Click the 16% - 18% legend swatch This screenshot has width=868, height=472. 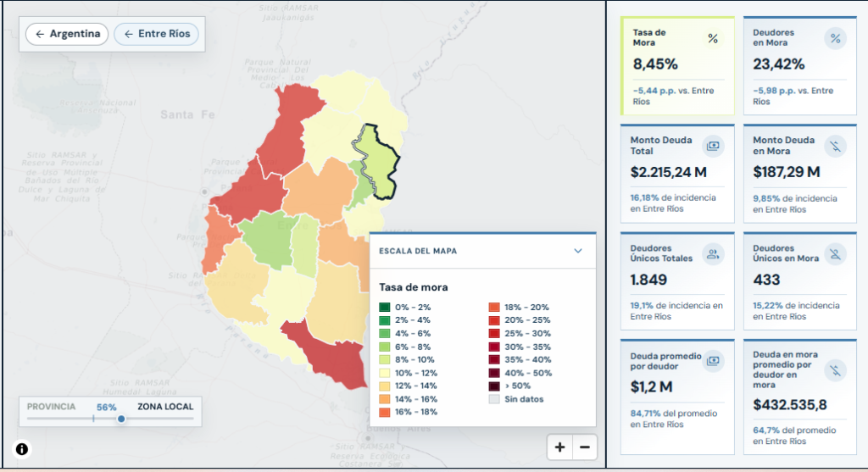(x=385, y=412)
